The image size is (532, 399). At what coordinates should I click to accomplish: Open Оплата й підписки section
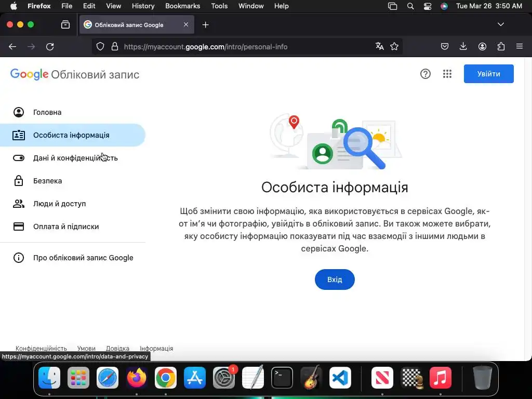(x=73, y=227)
